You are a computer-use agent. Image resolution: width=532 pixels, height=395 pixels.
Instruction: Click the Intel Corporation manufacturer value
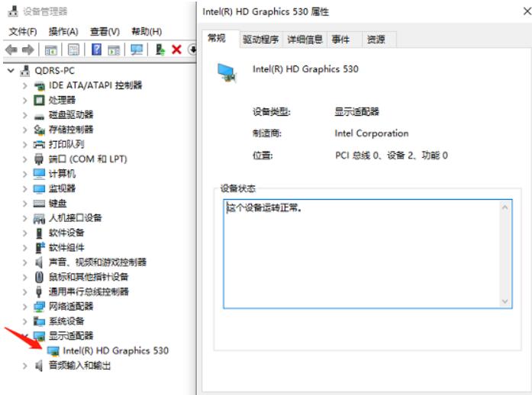(372, 133)
